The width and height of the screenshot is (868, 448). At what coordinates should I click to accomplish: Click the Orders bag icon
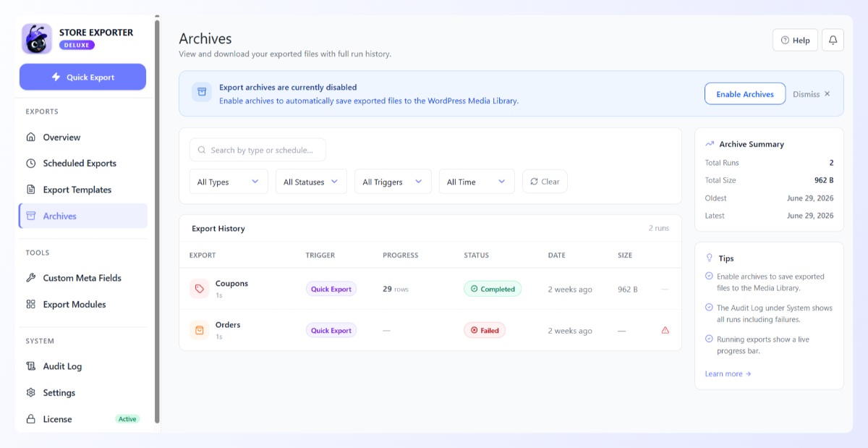[x=199, y=330]
